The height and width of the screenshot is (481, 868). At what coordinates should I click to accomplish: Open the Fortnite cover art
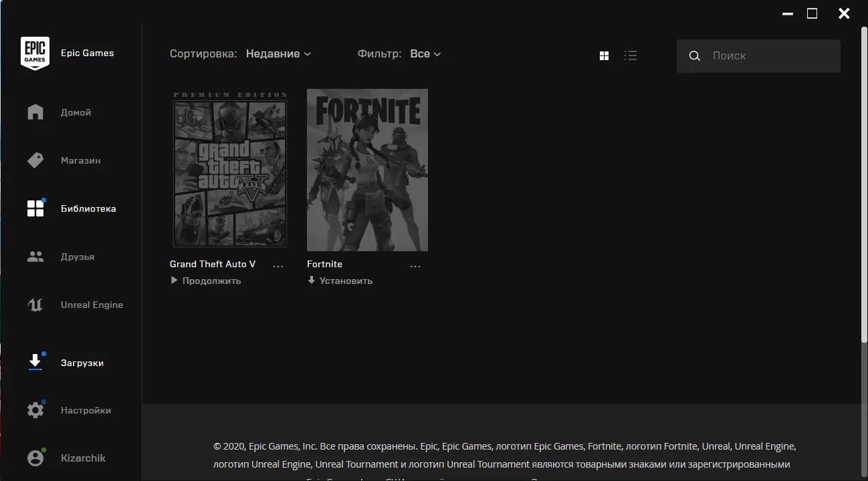click(367, 170)
